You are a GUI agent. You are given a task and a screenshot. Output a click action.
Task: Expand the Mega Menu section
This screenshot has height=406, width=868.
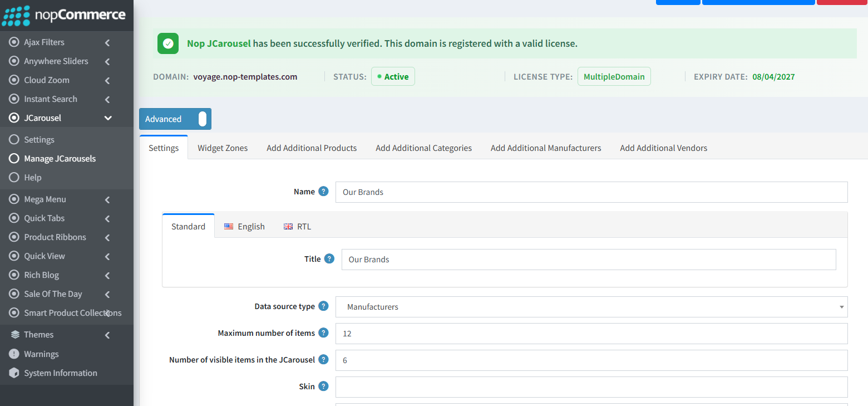[x=107, y=199]
